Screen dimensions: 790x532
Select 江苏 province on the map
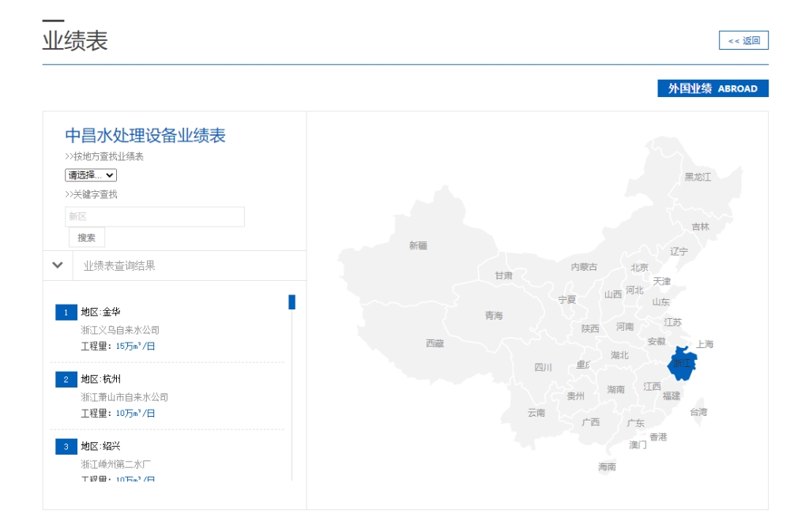click(672, 322)
